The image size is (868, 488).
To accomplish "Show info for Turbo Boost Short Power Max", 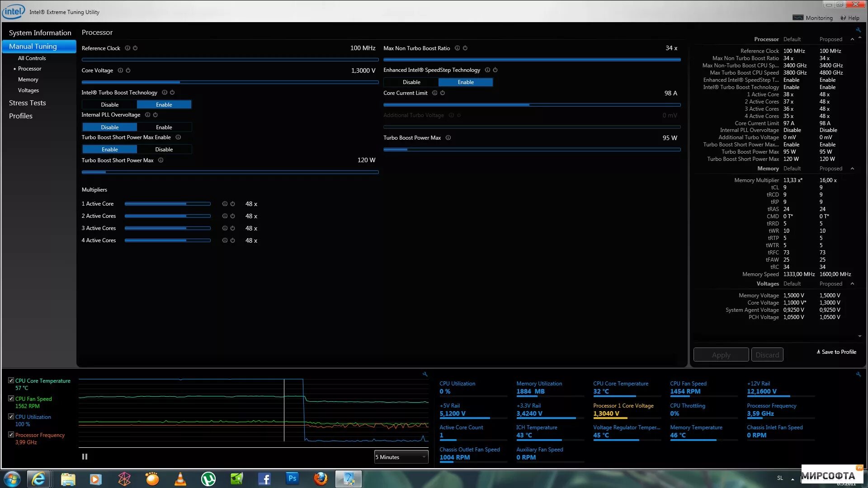I will 160,160.
